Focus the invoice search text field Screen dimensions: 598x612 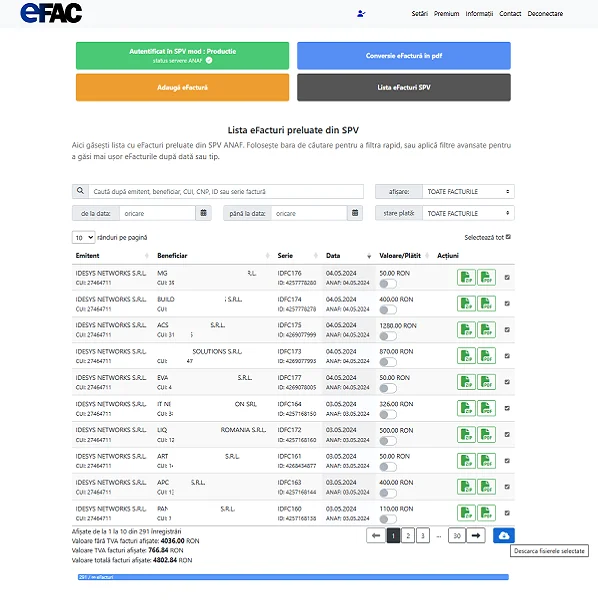click(226, 192)
